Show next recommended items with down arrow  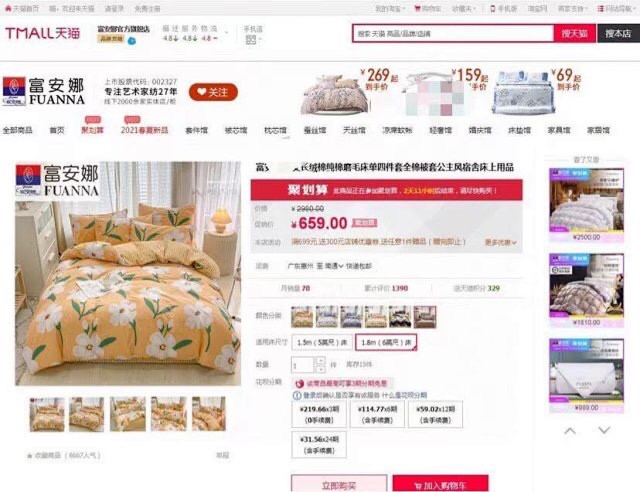click(x=604, y=430)
